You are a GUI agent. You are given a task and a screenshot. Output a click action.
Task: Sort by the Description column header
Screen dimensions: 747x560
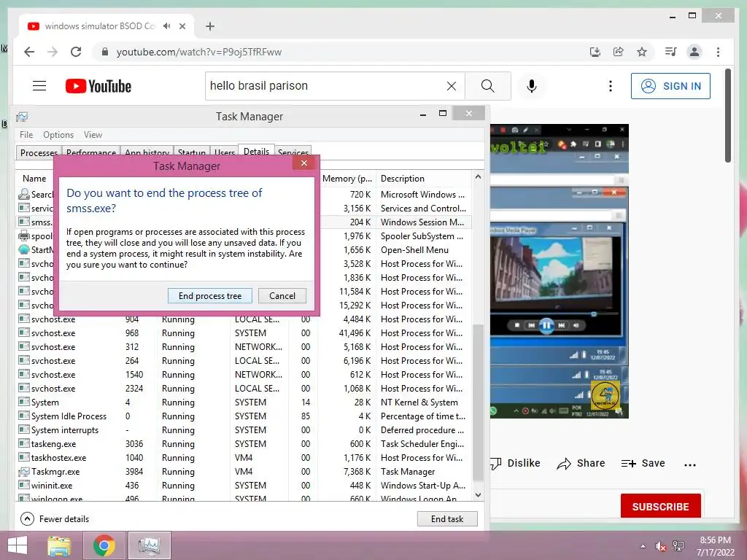coord(423,179)
